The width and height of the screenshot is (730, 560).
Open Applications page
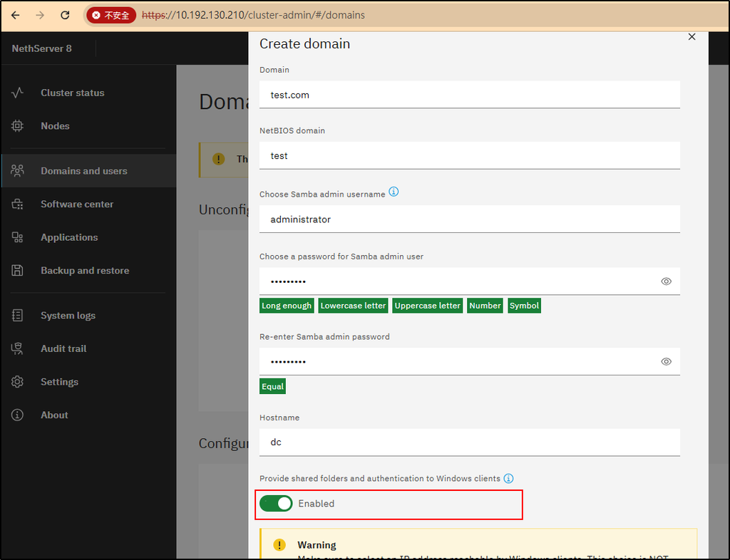(88, 237)
